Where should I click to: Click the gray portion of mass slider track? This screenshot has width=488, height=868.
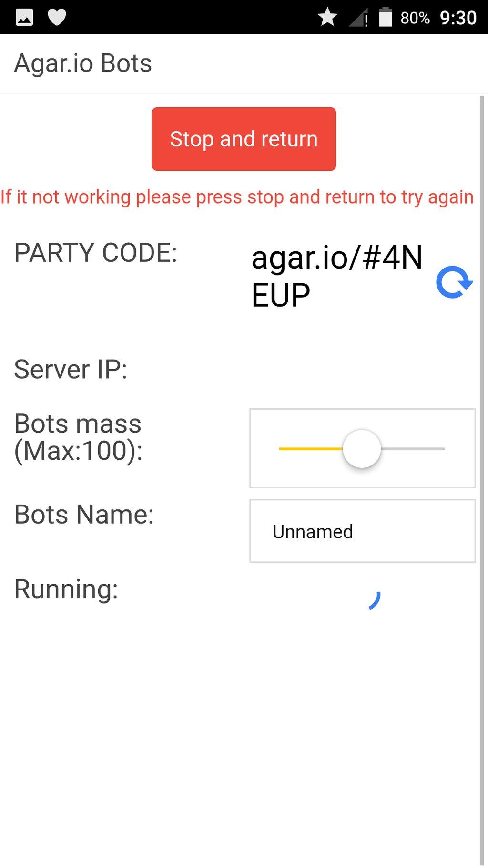(413, 449)
